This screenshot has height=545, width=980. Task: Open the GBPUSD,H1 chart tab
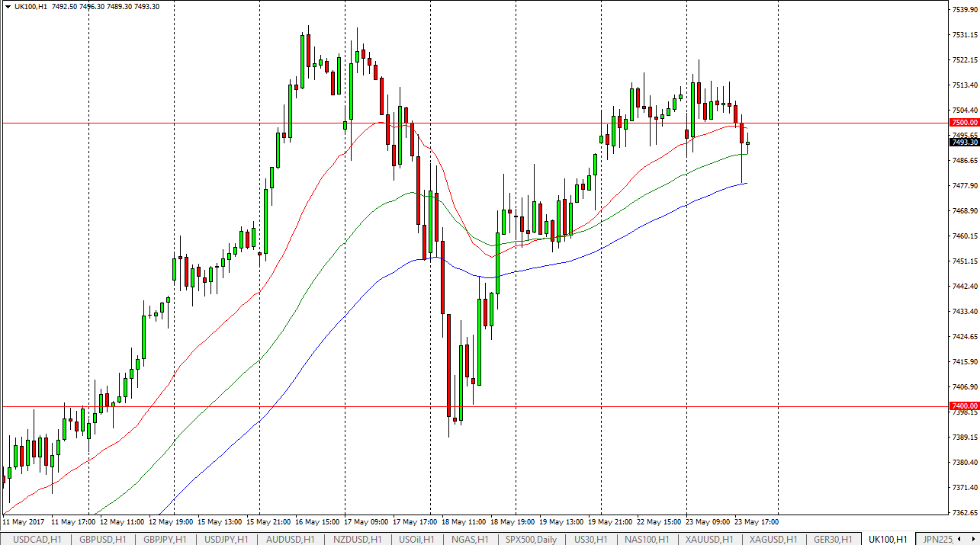(104, 539)
